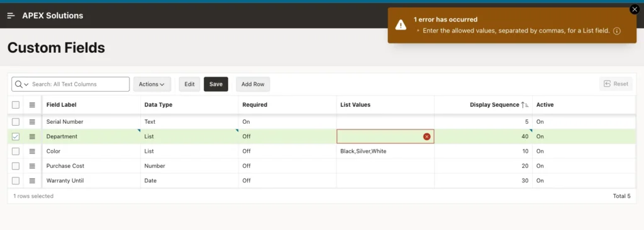Click the Add Row button
This screenshot has width=644, height=230.
(253, 84)
